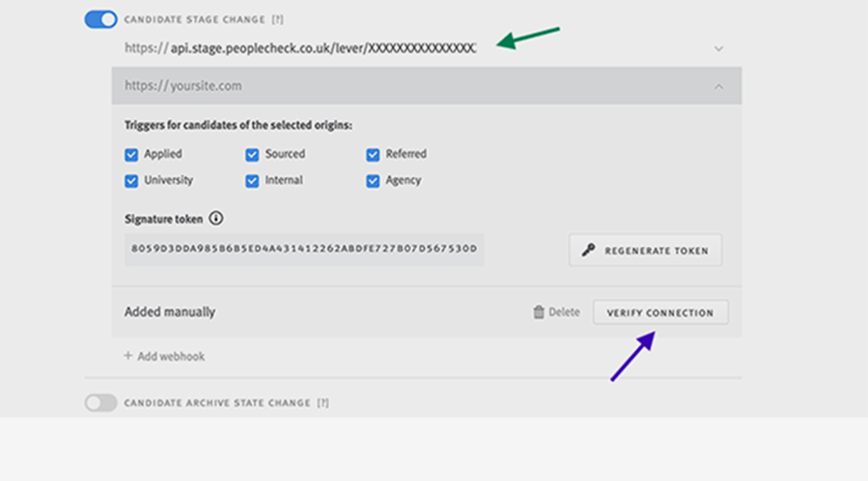Disable the Candidate Stage Change toggle

[x=101, y=20]
